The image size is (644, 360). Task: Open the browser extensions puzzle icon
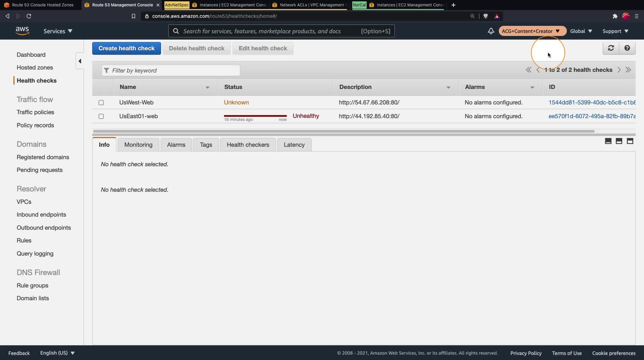pos(615,16)
